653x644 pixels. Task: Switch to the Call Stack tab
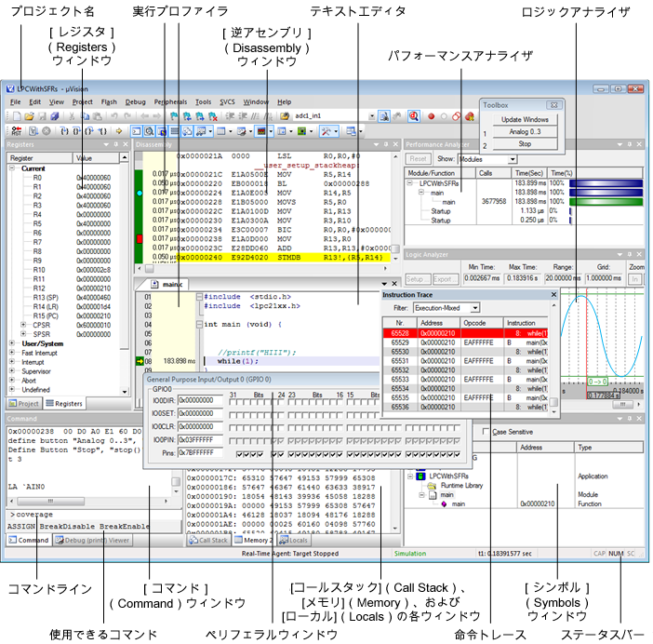[x=208, y=541]
